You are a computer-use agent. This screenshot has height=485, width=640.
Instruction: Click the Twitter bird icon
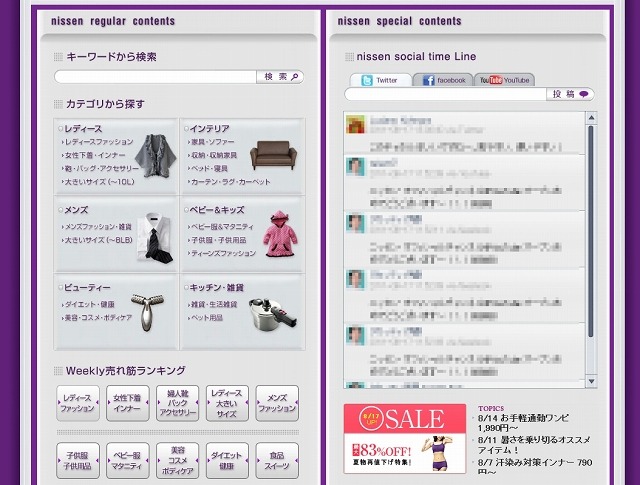click(367, 80)
